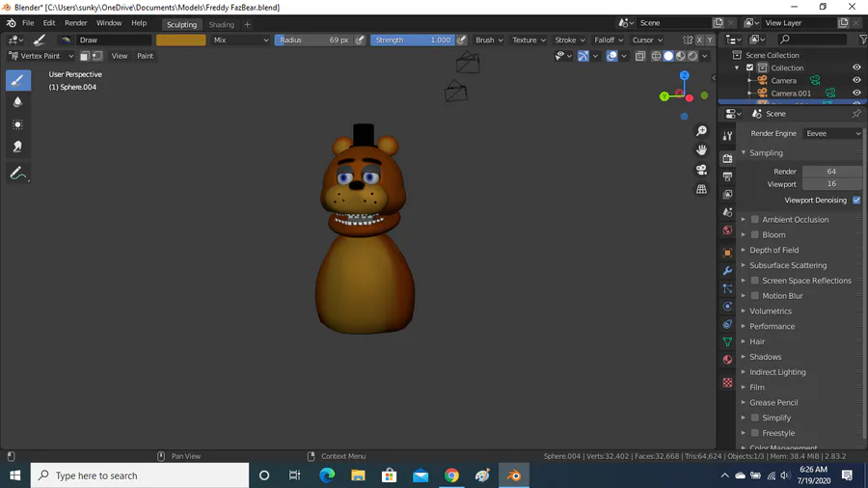This screenshot has width=868, height=488.
Task: Open the Output properties tab
Action: tap(727, 176)
